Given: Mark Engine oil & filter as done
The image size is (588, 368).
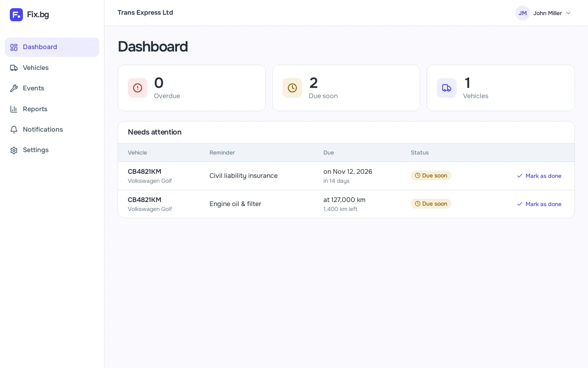Looking at the screenshot, I should (x=539, y=204).
